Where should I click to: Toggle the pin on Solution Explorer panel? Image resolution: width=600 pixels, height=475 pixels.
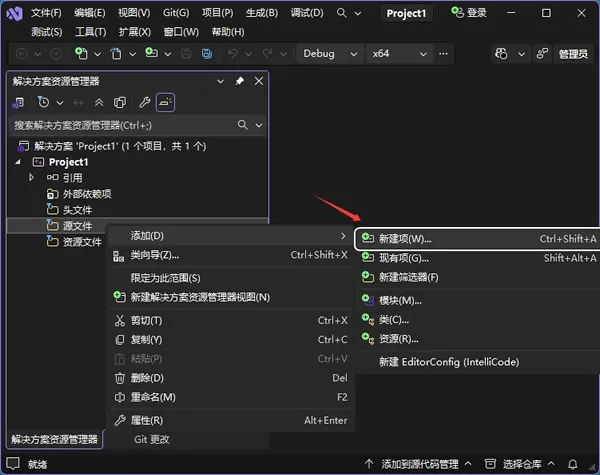[x=240, y=81]
